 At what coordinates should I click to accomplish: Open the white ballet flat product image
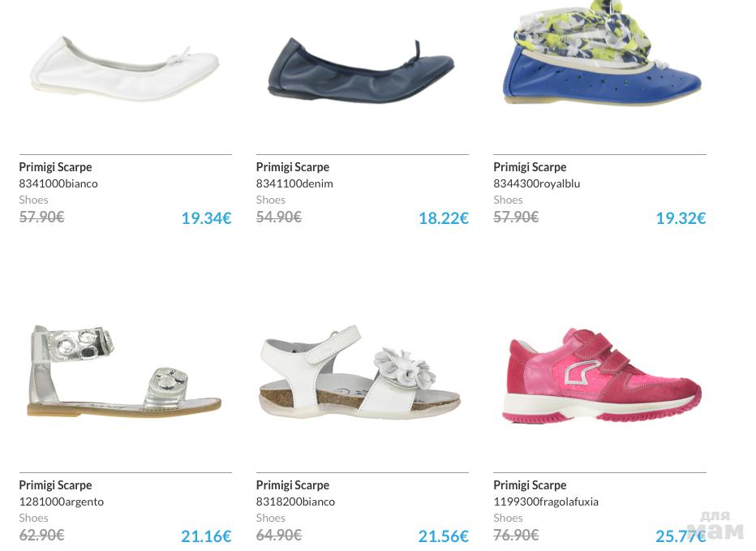click(124, 68)
